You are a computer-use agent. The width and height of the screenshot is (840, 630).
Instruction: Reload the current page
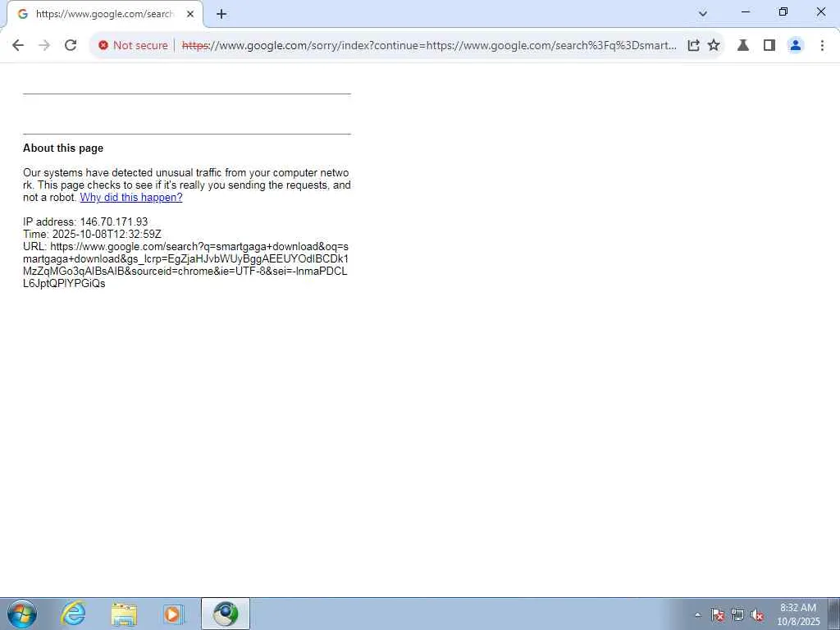(x=71, y=46)
